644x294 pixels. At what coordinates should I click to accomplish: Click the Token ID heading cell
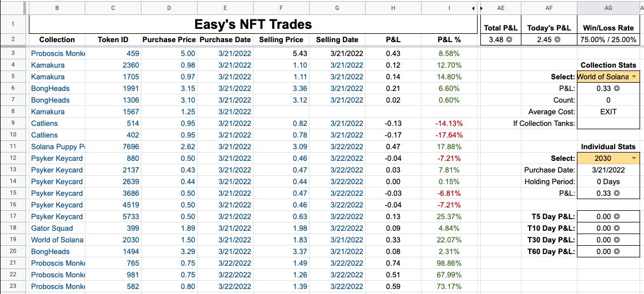point(113,40)
